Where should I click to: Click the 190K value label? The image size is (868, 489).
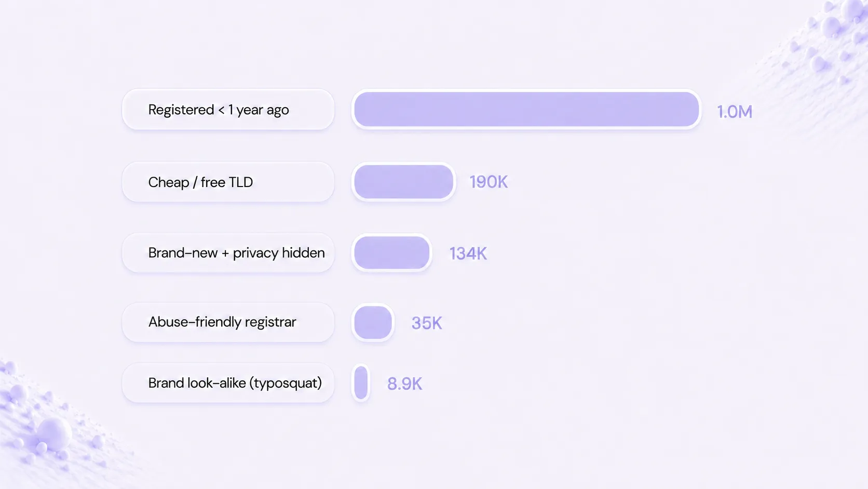489,182
